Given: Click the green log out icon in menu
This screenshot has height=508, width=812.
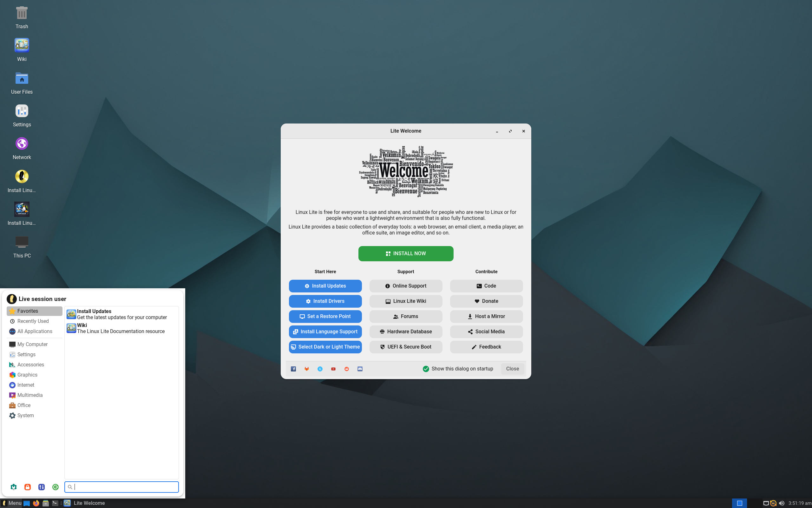Looking at the screenshot, I should pos(56,487).
